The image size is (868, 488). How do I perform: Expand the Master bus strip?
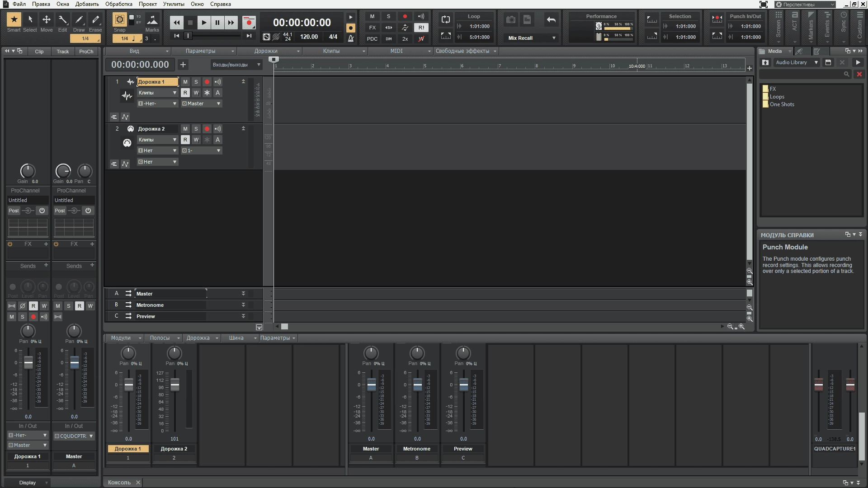coord(243,294)
